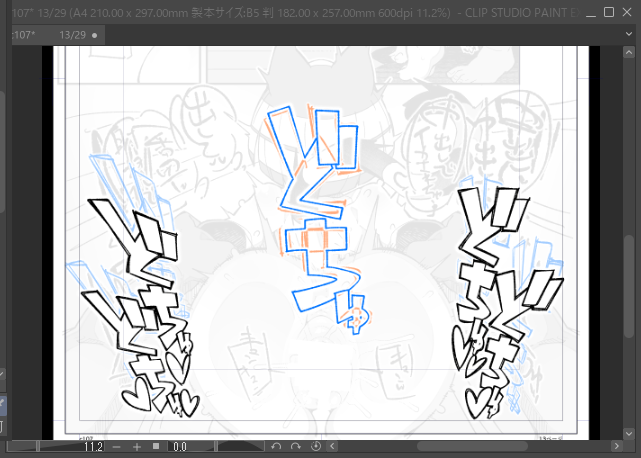Screen dimensions: 641x458
Task: Select the canvas tab labeled 13/29
Action: [57, 35]
